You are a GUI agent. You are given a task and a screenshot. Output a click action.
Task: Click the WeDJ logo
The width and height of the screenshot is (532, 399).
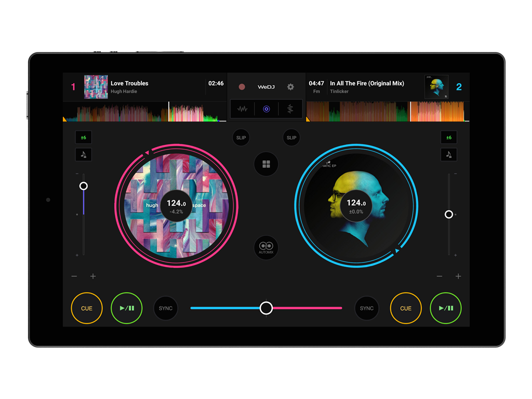[x=266, y=87]
